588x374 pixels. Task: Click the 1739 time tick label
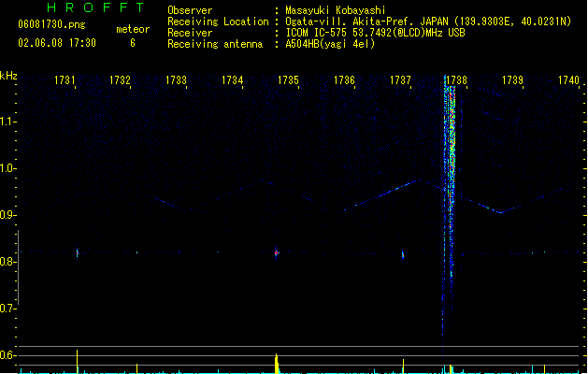[x=512, y=80]
